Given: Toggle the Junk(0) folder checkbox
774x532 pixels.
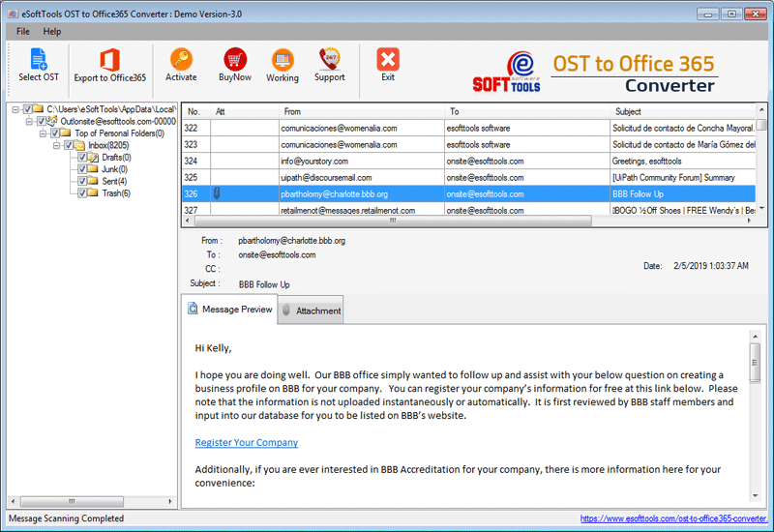Looking at the screenshot, I should (x=82, y=169).
